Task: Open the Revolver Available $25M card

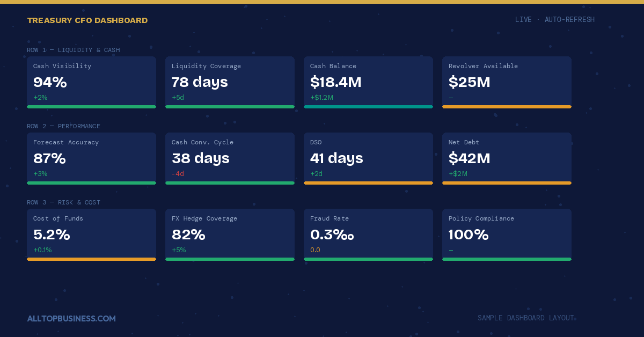Action: pos(507,82)
